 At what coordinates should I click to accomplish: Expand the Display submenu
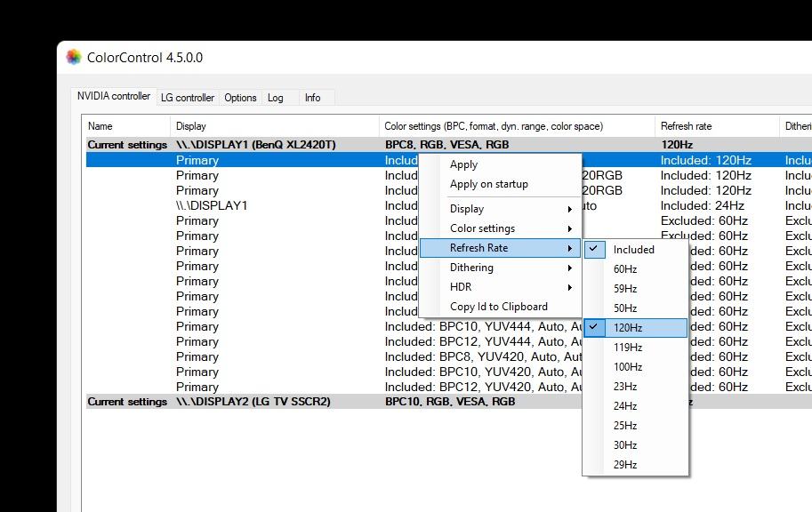500,209
